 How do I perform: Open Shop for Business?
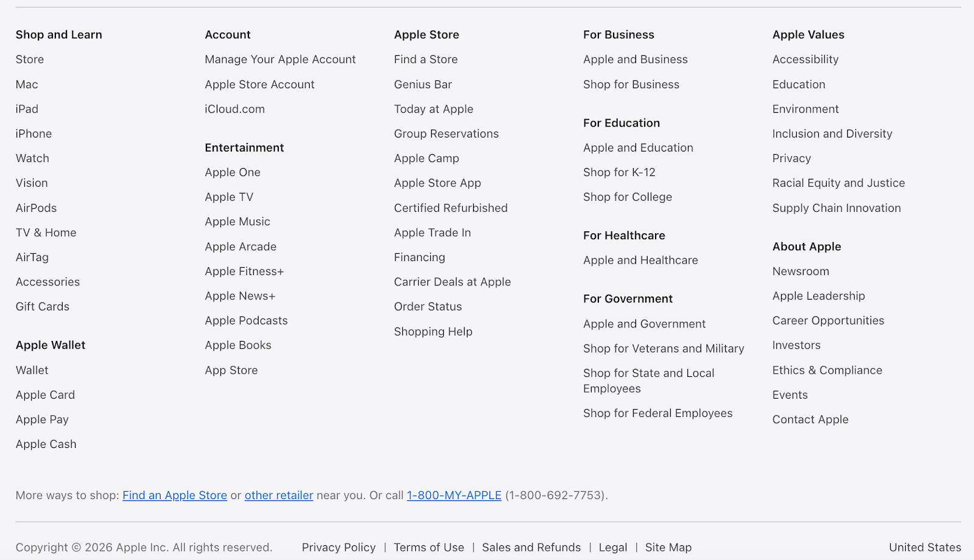[x=631, y=84]
